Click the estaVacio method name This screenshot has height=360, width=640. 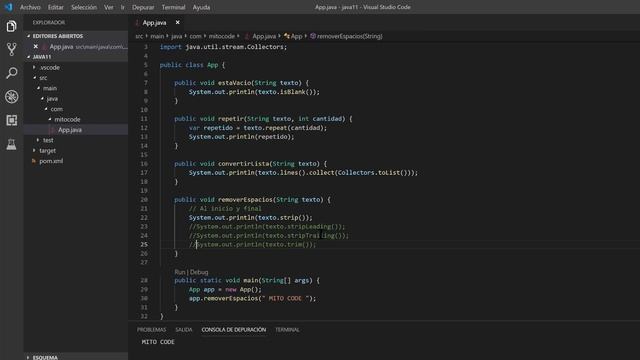234,83
